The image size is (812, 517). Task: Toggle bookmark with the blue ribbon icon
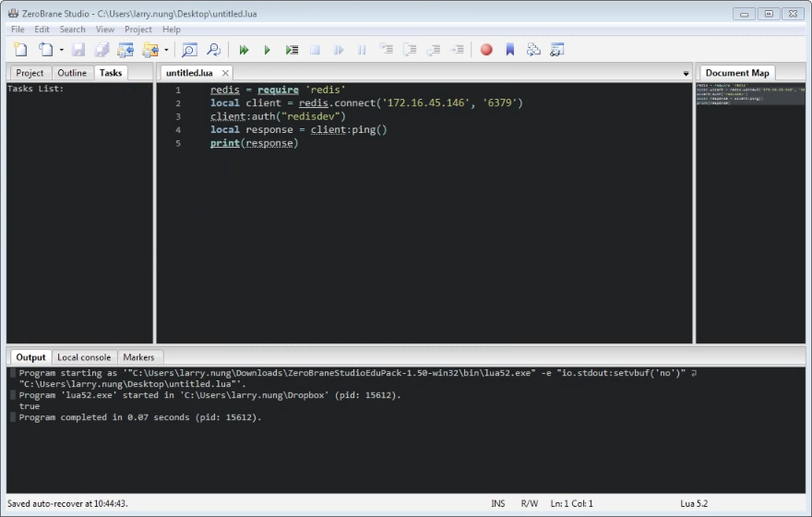510,50
